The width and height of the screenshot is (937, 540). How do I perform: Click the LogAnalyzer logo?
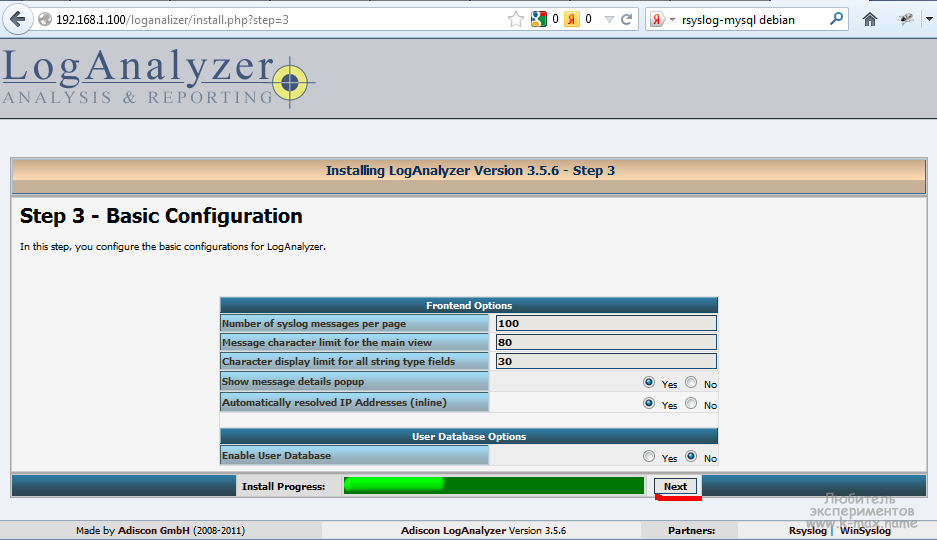[x=158, y=78]
